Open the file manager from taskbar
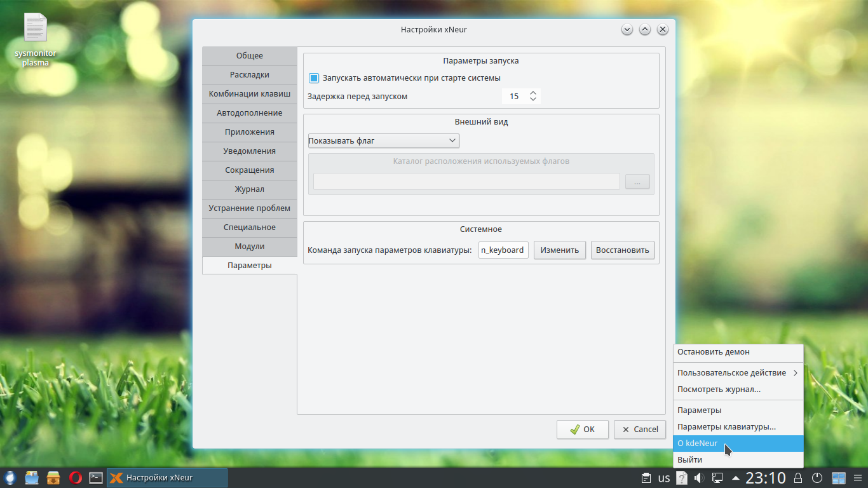Screen dimensions: 868x488 point(32,478)
